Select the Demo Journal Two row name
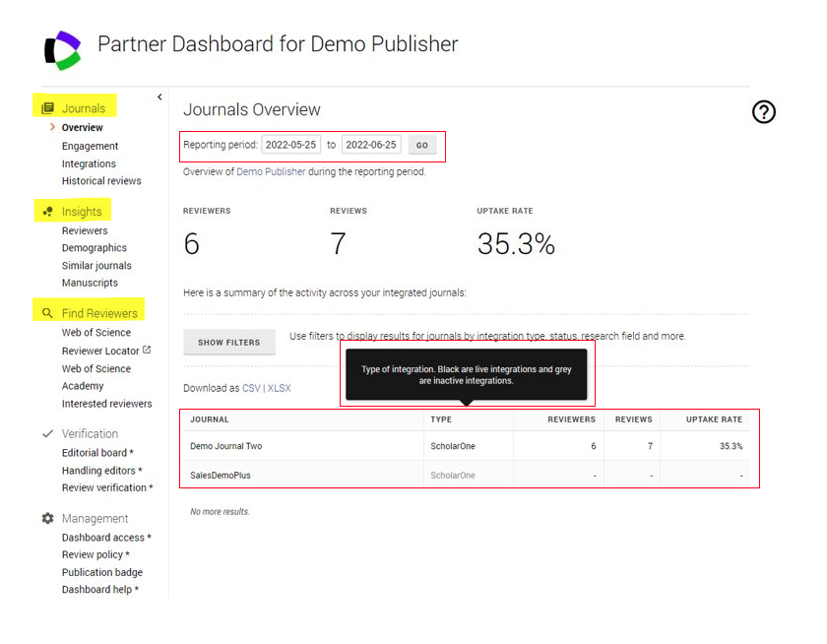This screenshot has height=644, width=827. point(225,446)
